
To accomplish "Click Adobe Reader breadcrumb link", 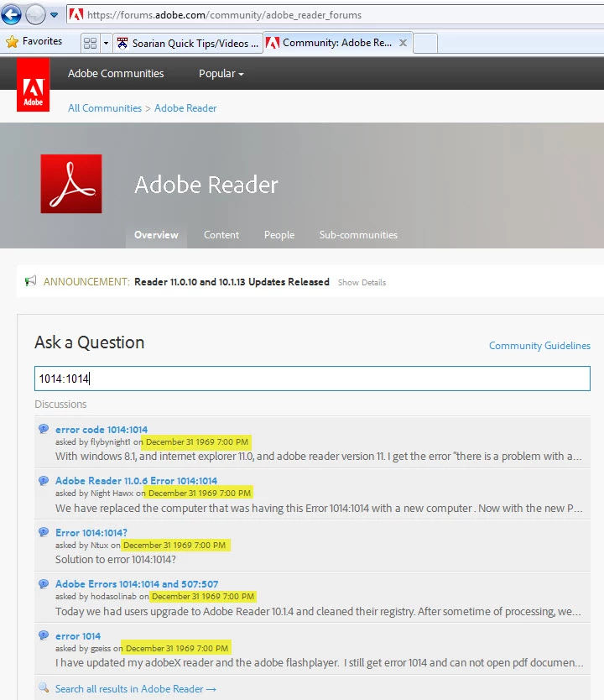I will pos(185,108).
